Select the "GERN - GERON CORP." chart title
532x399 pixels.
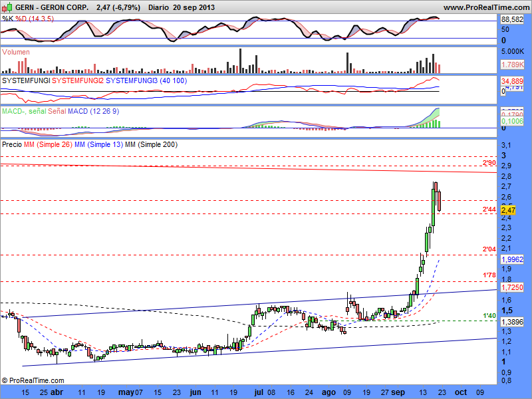52,7
